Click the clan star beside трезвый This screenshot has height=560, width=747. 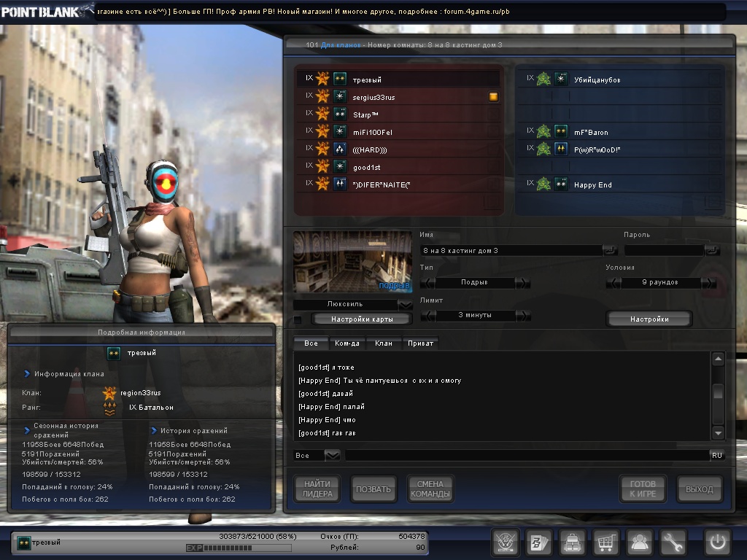click(x=322, y=79)
